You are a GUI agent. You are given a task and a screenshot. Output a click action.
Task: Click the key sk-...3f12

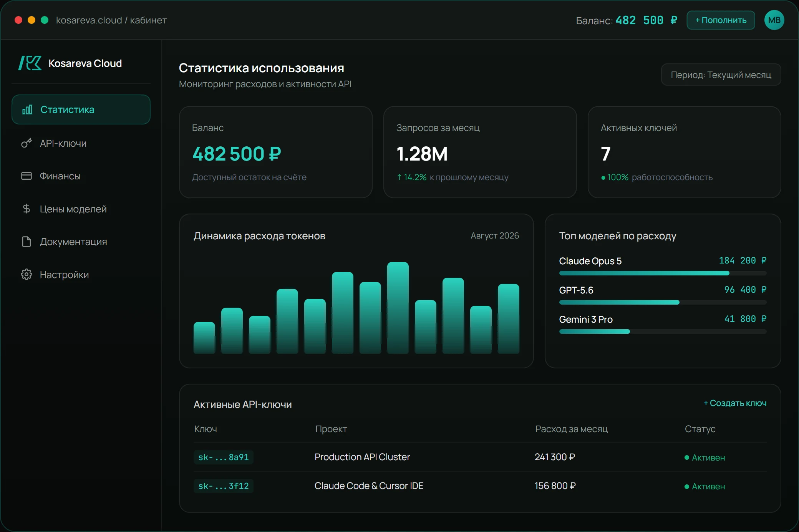point(223,486)
